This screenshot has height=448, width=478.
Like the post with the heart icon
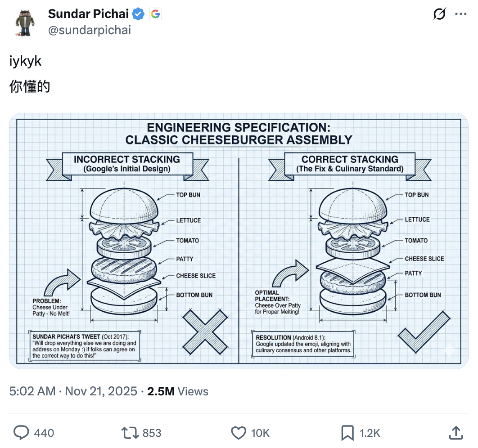point(239,433)
